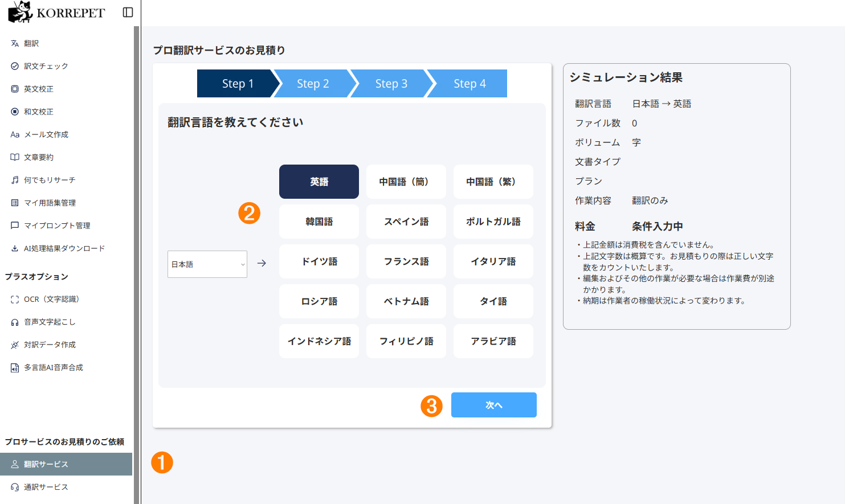Choose the ドイツ語 language button
This screenshot has width=845, height=504.
pos(319,261)
